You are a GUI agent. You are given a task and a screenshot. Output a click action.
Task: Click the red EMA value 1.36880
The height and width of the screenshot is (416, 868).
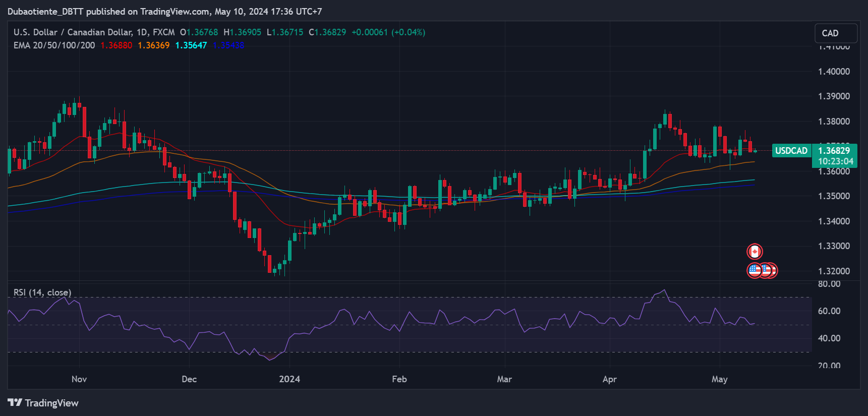(x=116, y=45)
